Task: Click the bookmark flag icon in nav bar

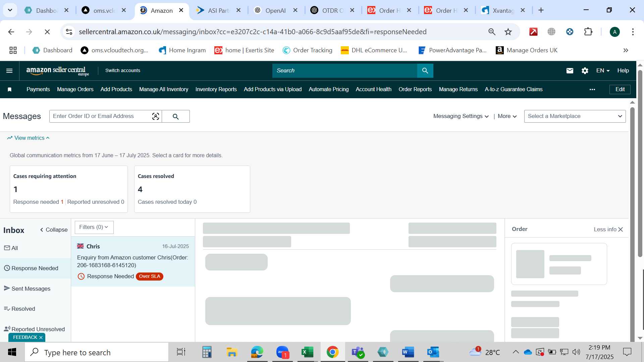Action: click(10, 89)
